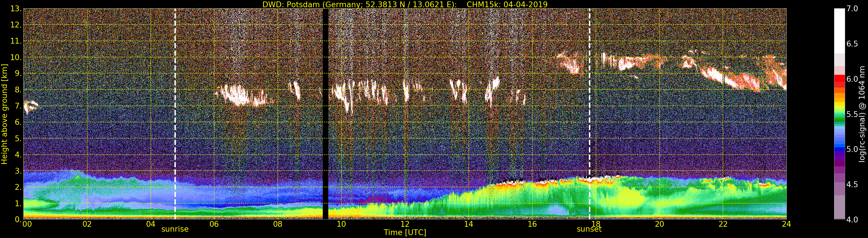Click the height tick label '1.'

[18, 203]
